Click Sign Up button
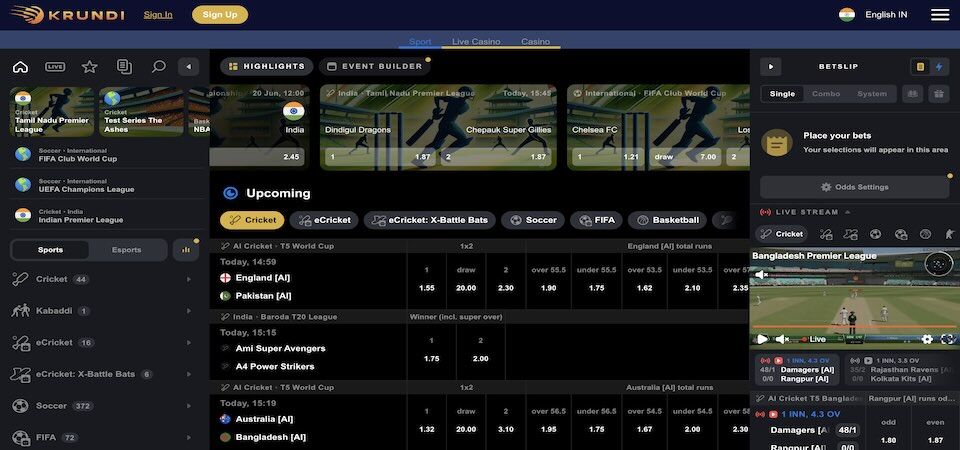 coord(220,15)
